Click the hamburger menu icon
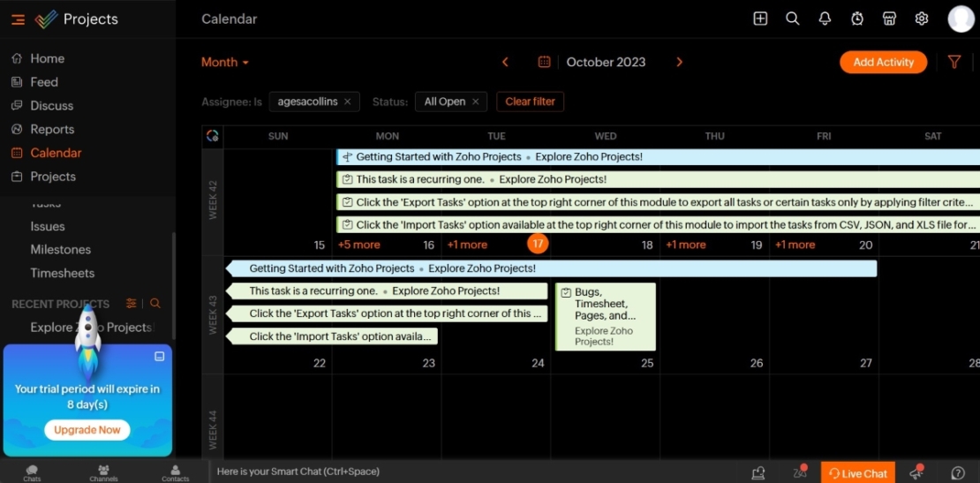Image resolution: width=980 pixels, height=483 pixels. pos(18,19)
